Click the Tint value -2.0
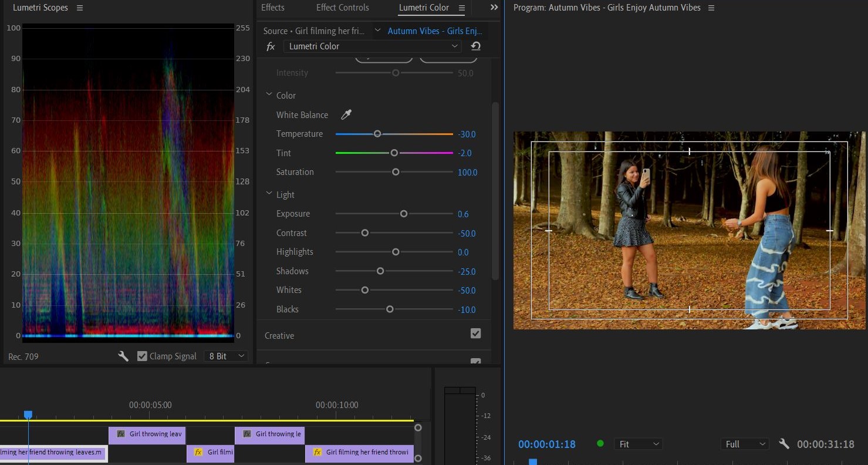Image resolution: width=868 pixels, height=465 pixels. click(465, 153)
